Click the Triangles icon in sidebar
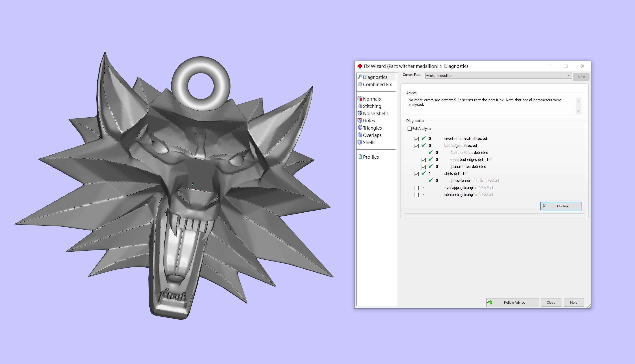This screenshot has height=364, width=635. 360,128
